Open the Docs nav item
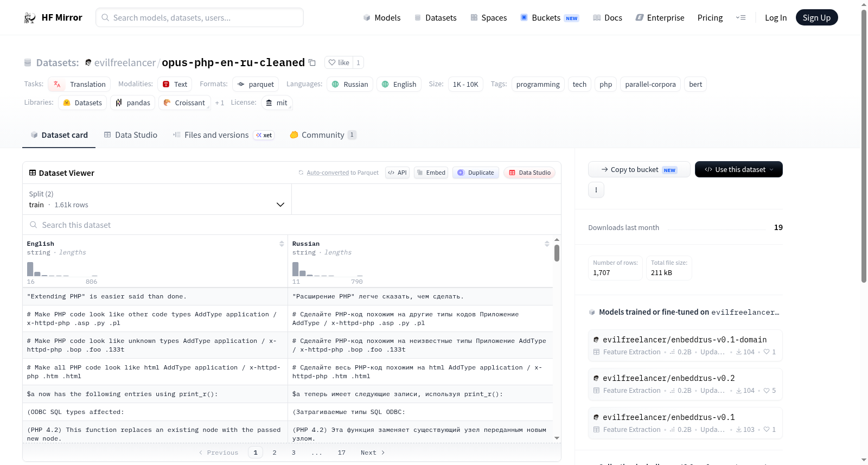This screenshot has width=868, height=465. (608, 18)
